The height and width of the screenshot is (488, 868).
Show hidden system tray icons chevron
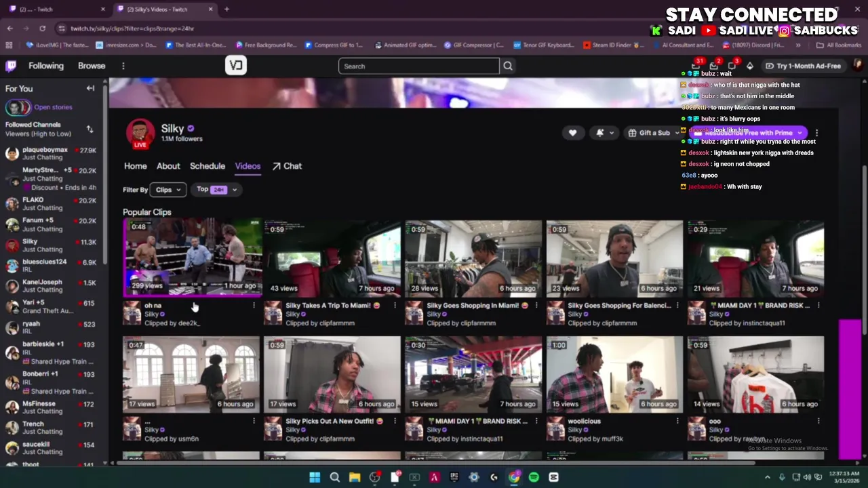coord(768,477)
